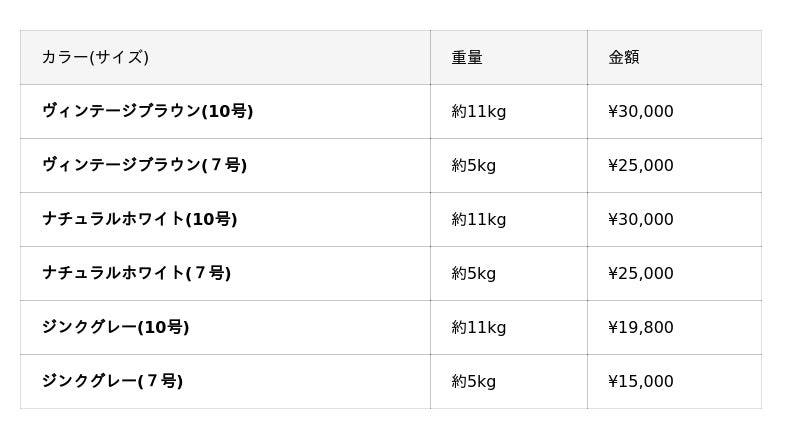
Task: Select the ヴィンテージブラウン(７号) row label
Action: click(144, 165)
